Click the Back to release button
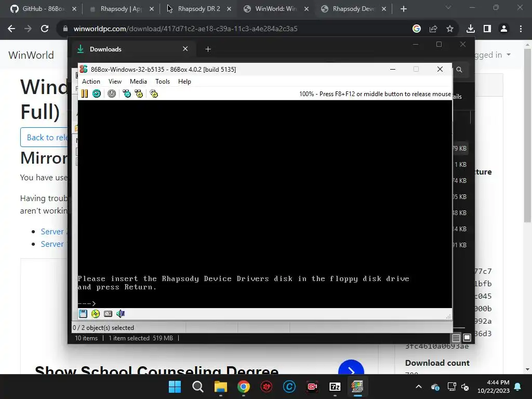 click(44, 137)
